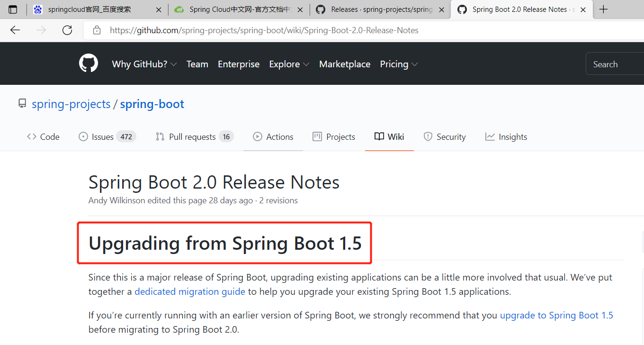
Task: Follow upgrade to Spring Boot 1.5 link
Action: (x=556, y=315)
